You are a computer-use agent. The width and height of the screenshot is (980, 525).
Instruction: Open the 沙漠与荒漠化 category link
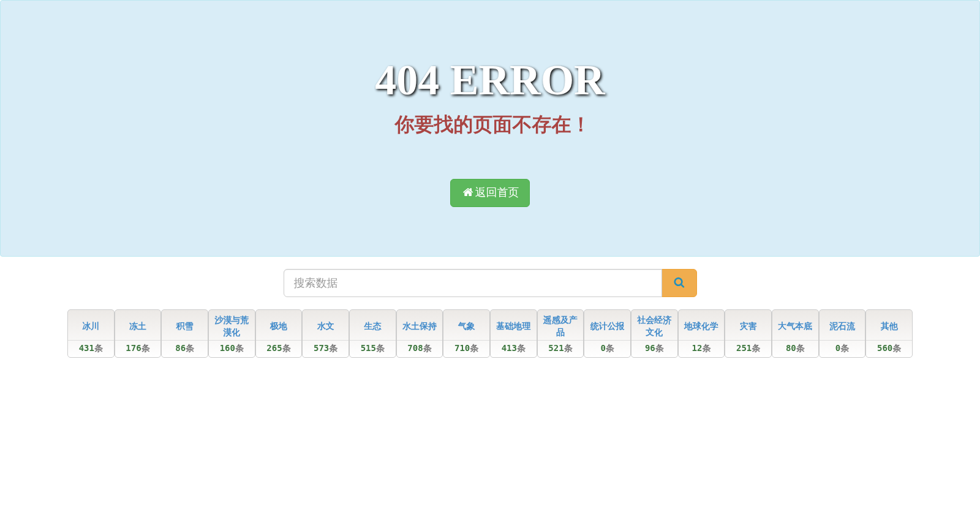(232, 326)
